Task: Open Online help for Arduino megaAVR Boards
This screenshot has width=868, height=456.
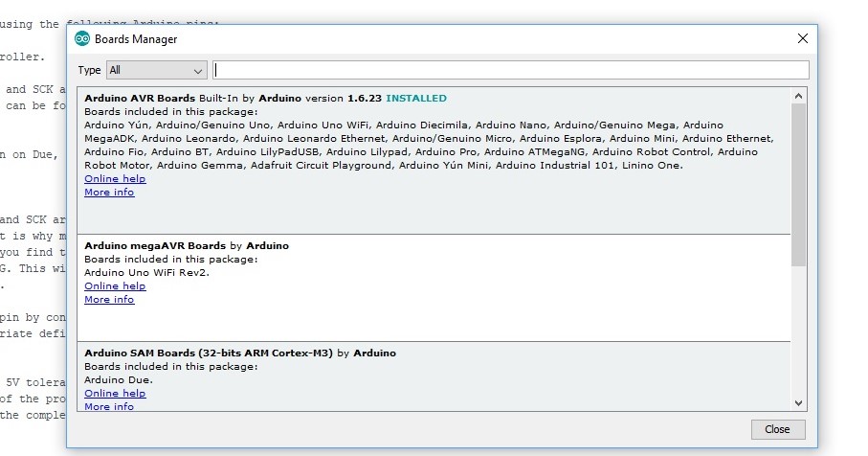Action: click(115, 285)
